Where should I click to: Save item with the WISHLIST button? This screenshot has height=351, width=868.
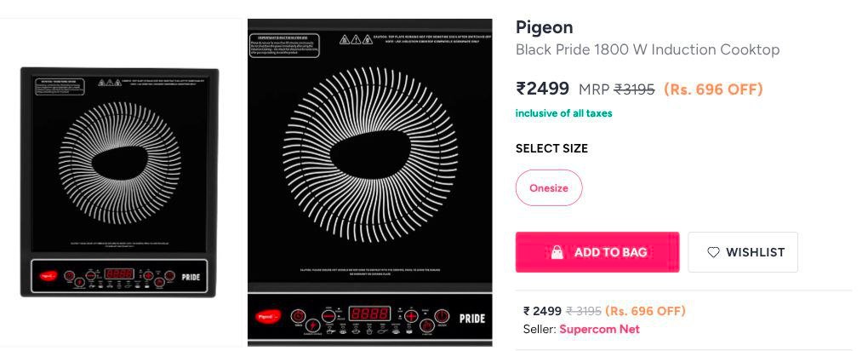743,252
